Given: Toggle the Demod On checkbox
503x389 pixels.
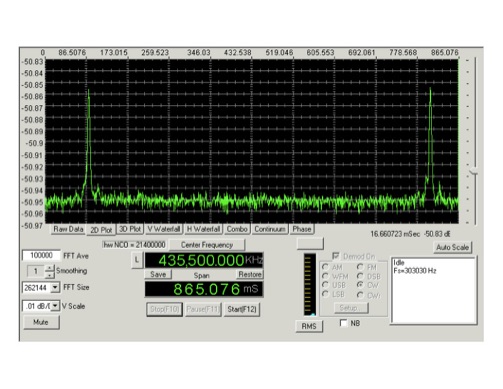Looking at the screenshot, I should click(336, 256).
